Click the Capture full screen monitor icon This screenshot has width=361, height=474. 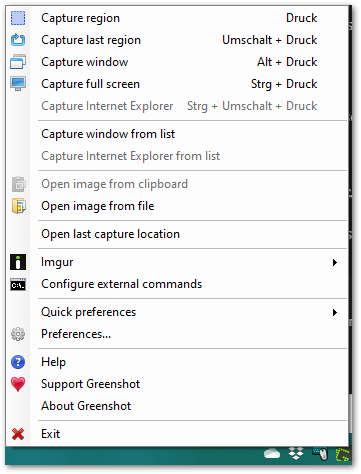pos(18,84)
